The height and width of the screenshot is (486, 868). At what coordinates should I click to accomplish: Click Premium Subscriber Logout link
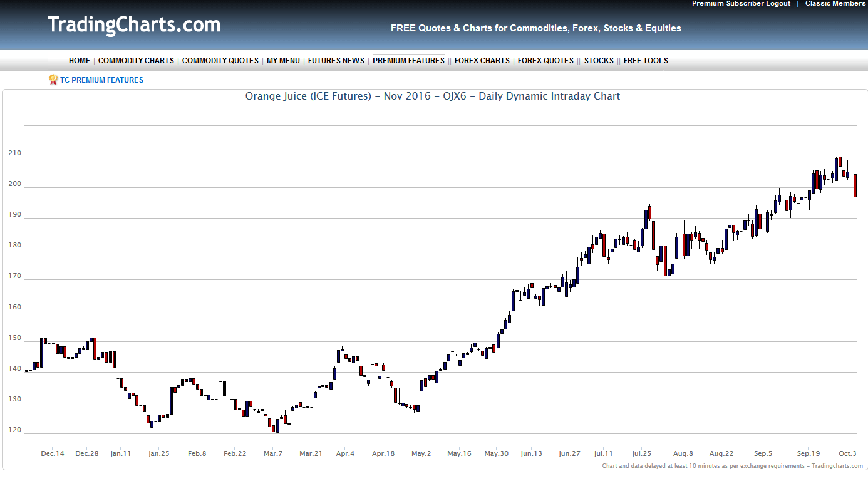pos(741,4)
